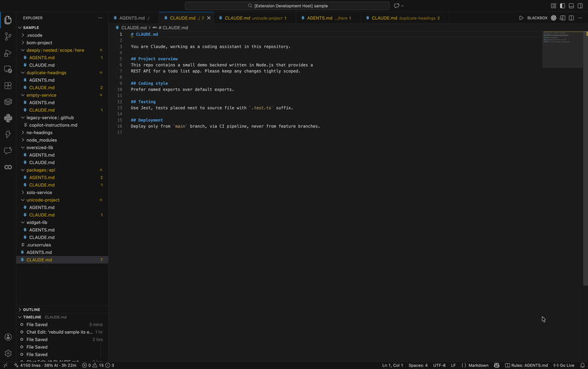Toggle the primary side bar
The height and width of the screenshot is (369, 588).
(x=563, y=6)
